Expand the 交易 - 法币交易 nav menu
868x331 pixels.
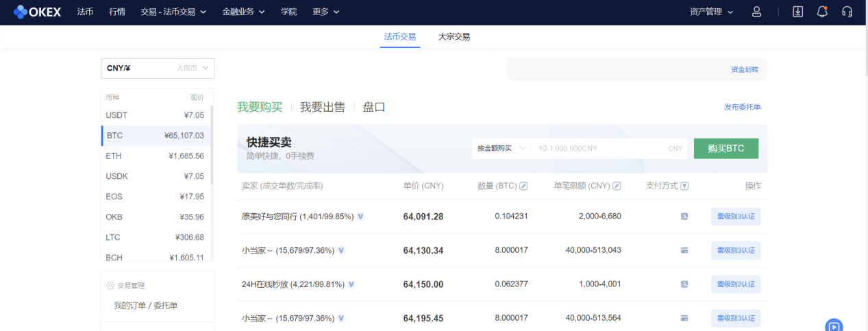[x=173, y=12]
